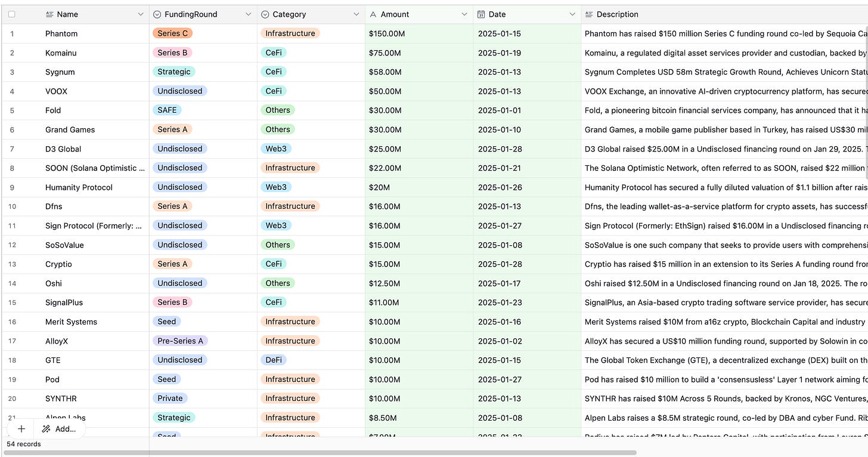
Task: Click the magic wand Add icon
Action: pos(46,429)
